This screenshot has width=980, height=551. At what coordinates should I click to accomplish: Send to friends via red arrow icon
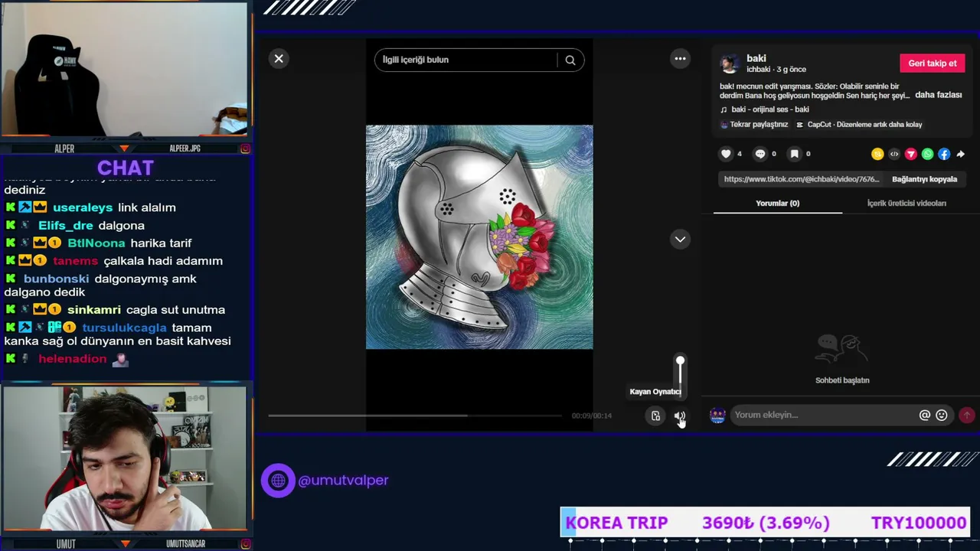[911, 154]
